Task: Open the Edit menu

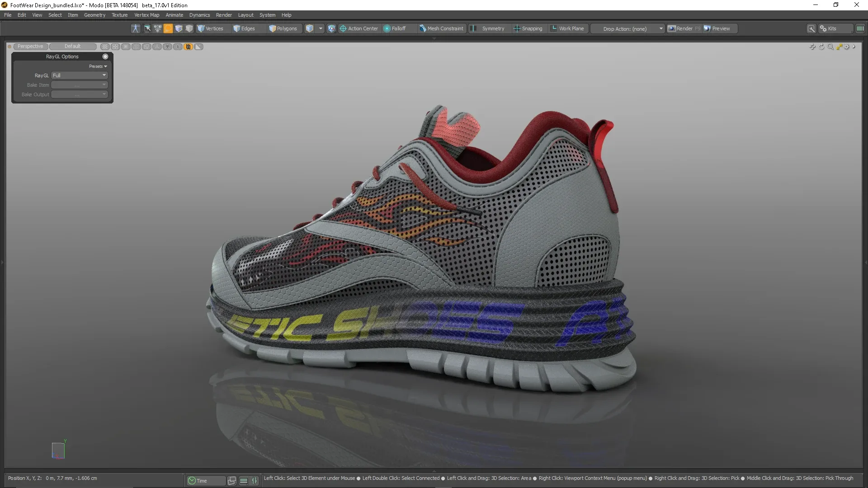Action: click(22, 15)
